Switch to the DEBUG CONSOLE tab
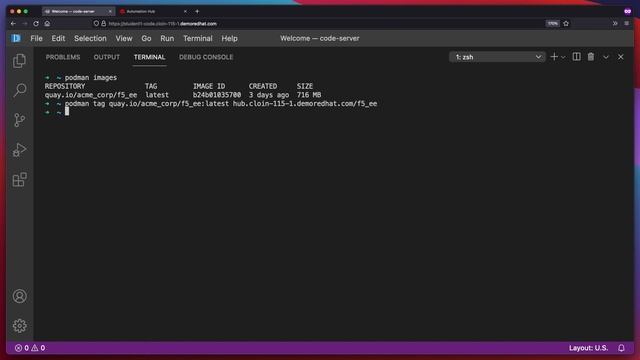640x360 pixels. 206,57
